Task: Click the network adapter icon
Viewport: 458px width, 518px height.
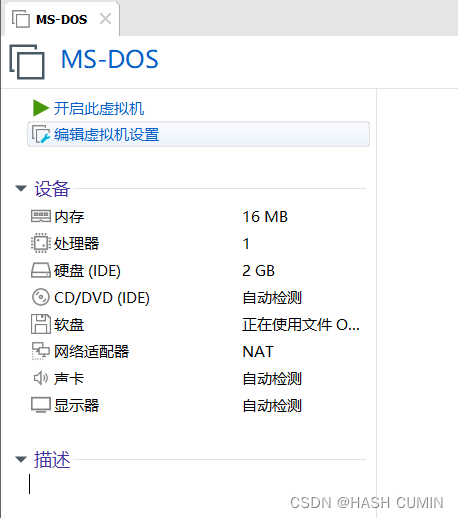Action: click(41, 351)
